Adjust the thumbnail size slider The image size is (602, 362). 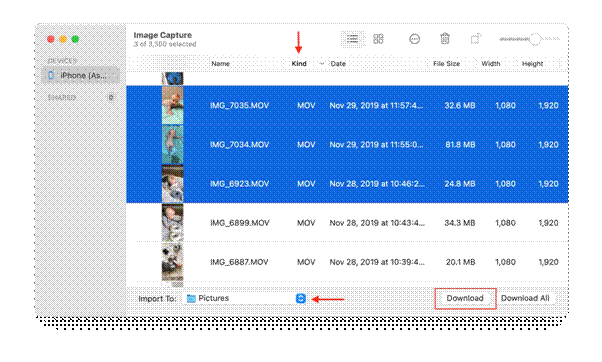pos(529,39)
